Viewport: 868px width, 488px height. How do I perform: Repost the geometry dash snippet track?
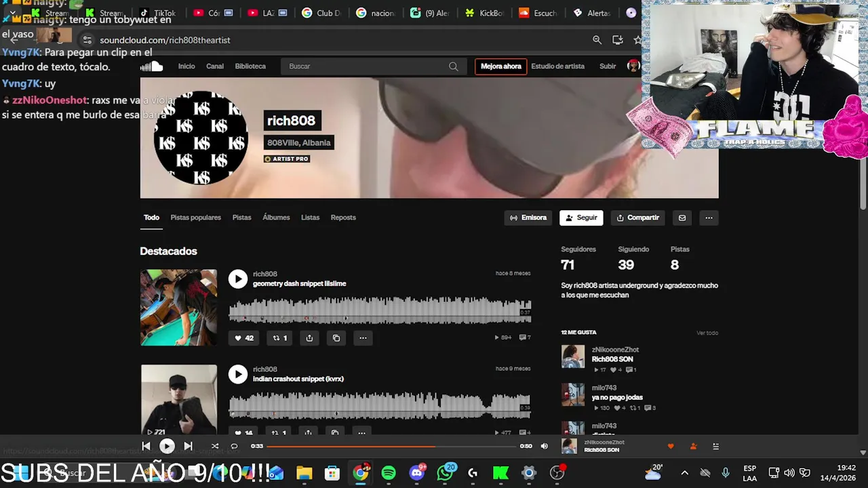pyautogui.click(x=279, y=338)
